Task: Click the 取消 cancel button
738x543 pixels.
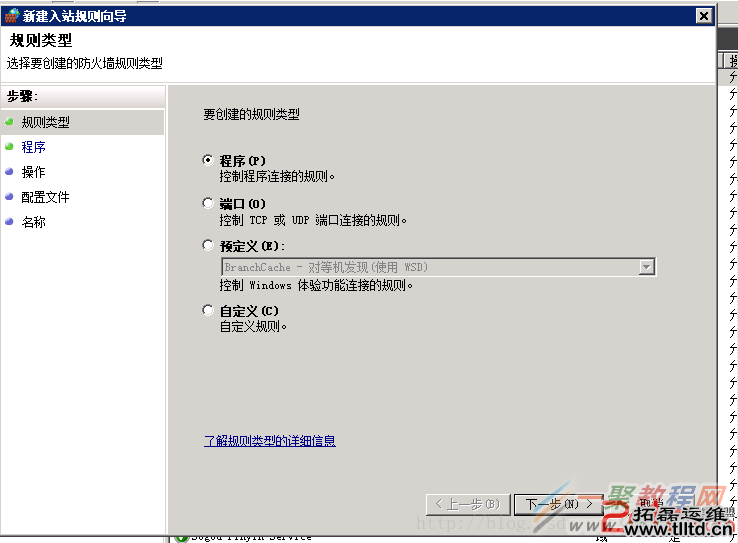Action: point(650,504)
